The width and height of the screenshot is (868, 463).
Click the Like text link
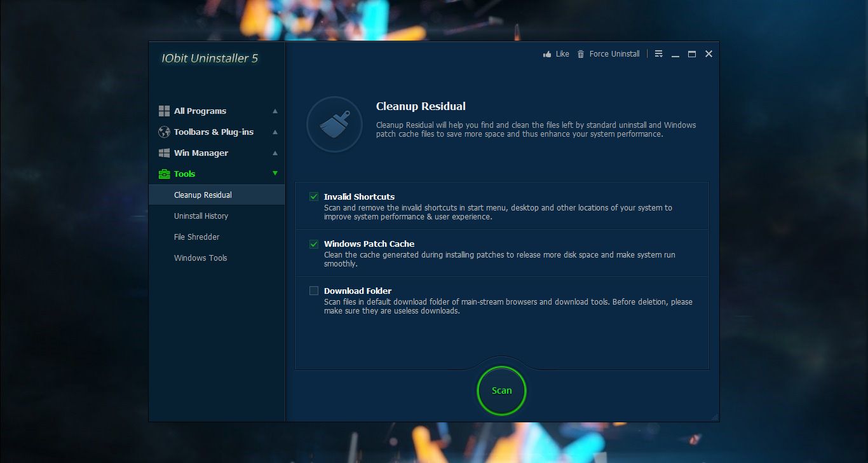(x=562, y=54)
